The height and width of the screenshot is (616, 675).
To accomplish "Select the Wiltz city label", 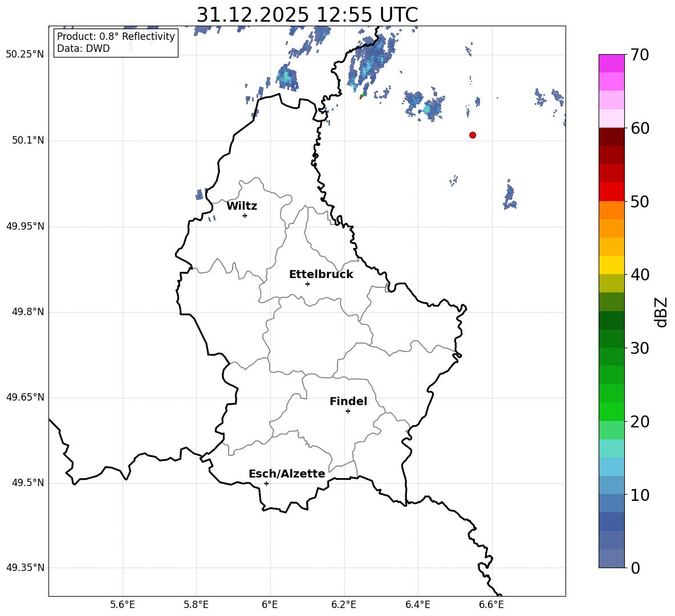I will pos(242,206).
